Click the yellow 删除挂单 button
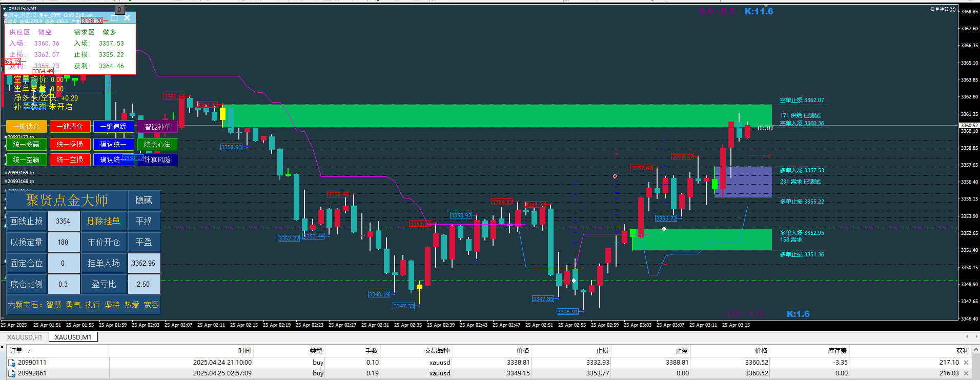The image size is (980, 380). (x=104, y=221)
